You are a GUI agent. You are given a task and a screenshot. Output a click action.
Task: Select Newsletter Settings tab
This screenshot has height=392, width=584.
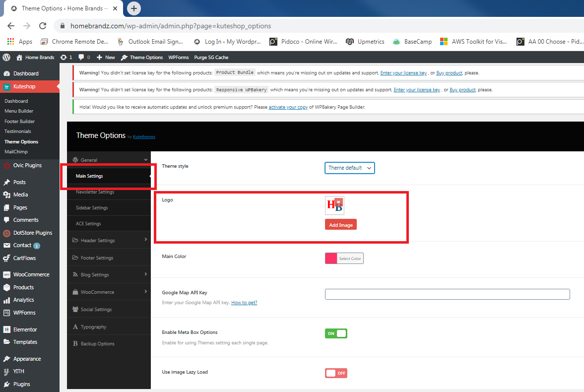tap(109, 192)
